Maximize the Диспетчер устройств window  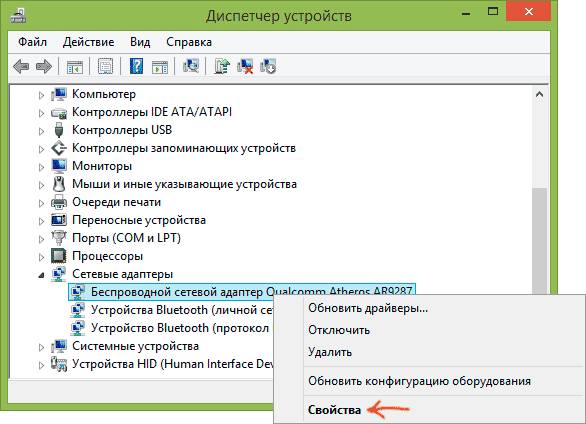coord(493,12)
